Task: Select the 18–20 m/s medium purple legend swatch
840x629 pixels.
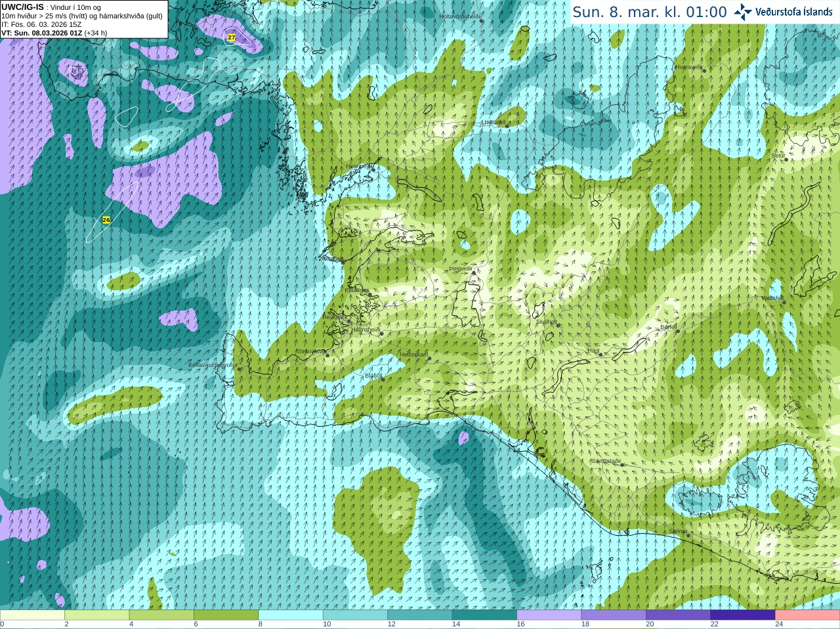Action: 614,615
